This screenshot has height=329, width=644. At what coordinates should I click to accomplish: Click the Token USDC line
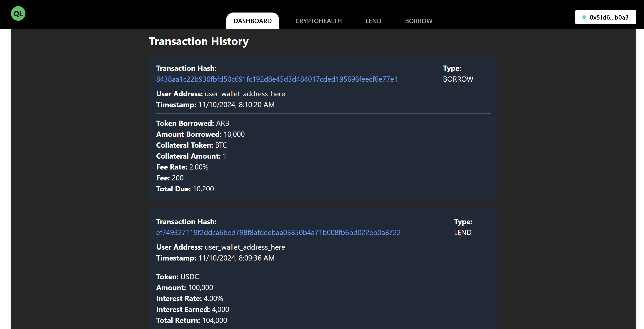click(x=177, y=277)
